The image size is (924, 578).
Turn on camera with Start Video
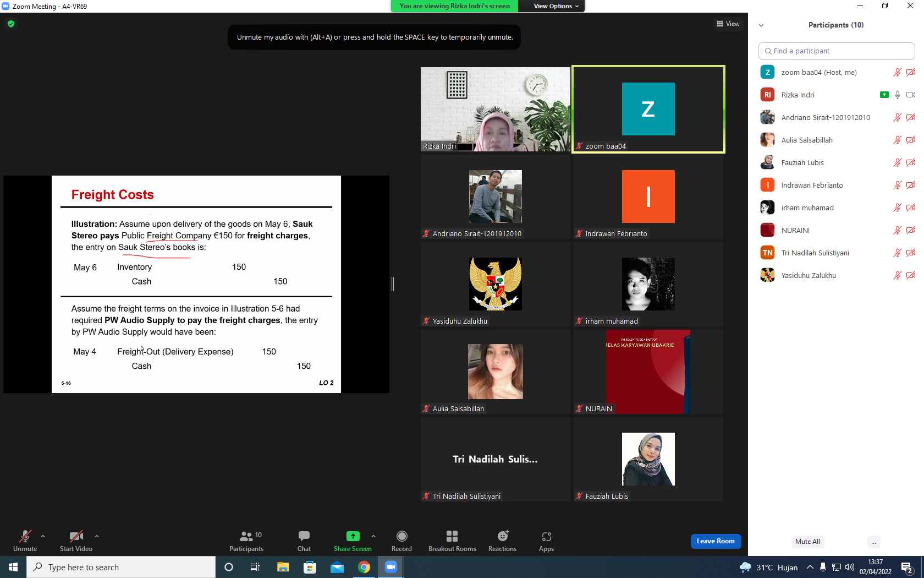tap(76, 541)
